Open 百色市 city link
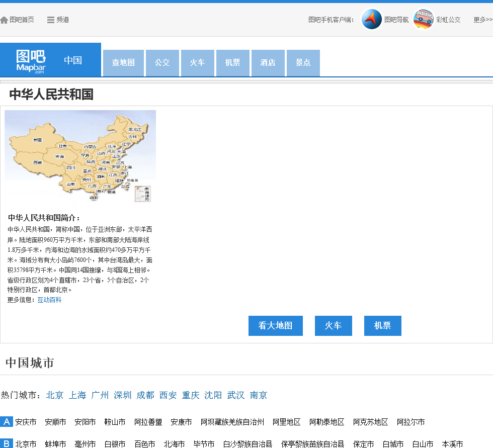This screenshot has height=448, width=493. coord(145,444)
